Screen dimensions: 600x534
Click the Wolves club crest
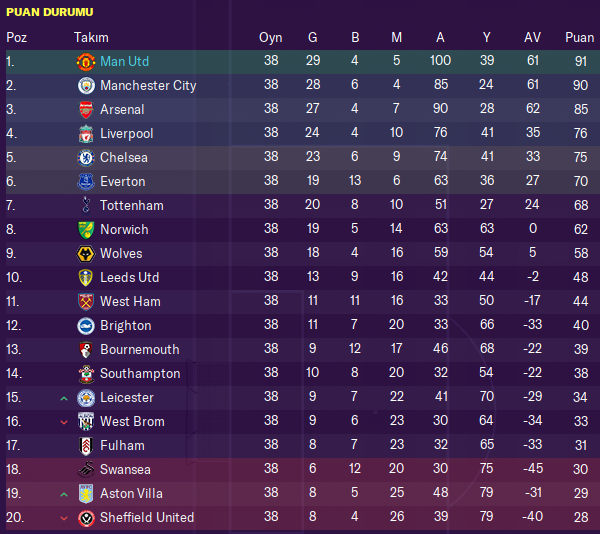pos(85,253)
